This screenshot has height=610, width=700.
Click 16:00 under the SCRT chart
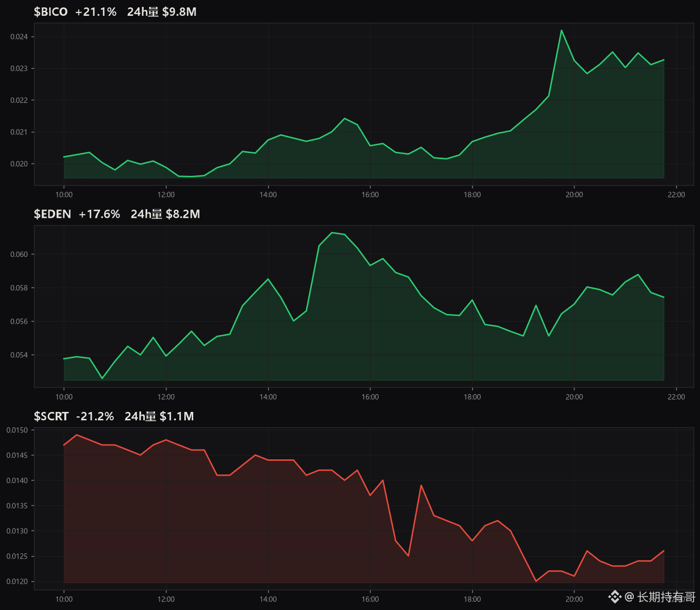370,599
